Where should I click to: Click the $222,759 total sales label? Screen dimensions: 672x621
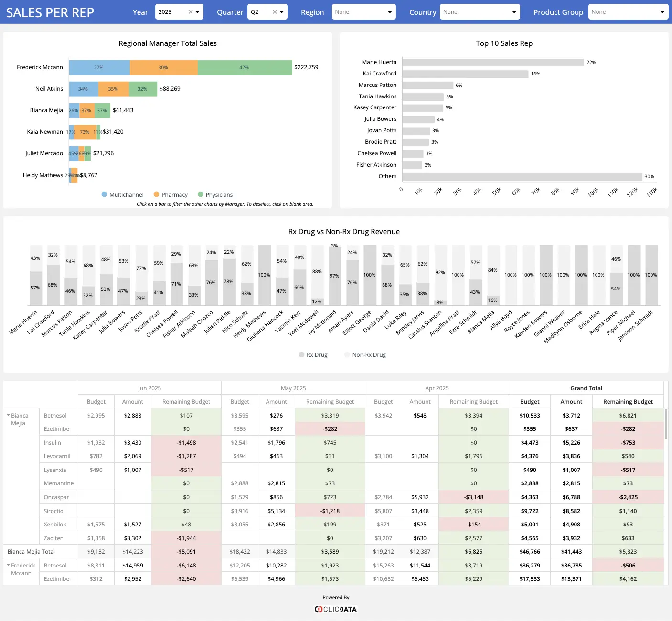click(306, 67)
